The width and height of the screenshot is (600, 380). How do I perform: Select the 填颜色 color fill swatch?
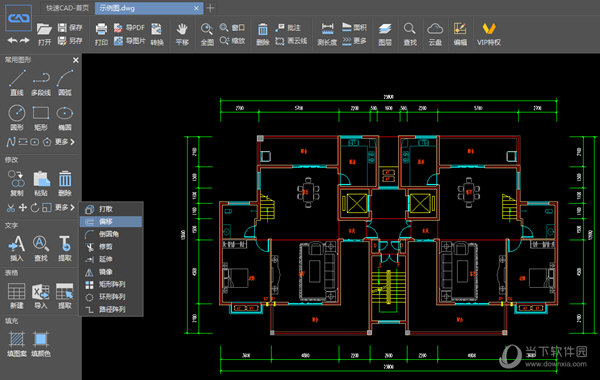pyautogui.click(x=41, y=343)
